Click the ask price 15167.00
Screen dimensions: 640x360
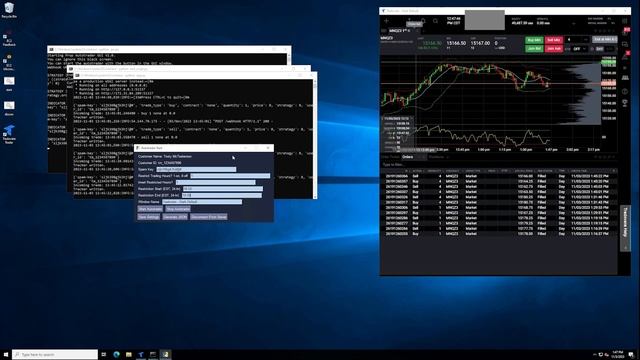(x=480, y=43)
